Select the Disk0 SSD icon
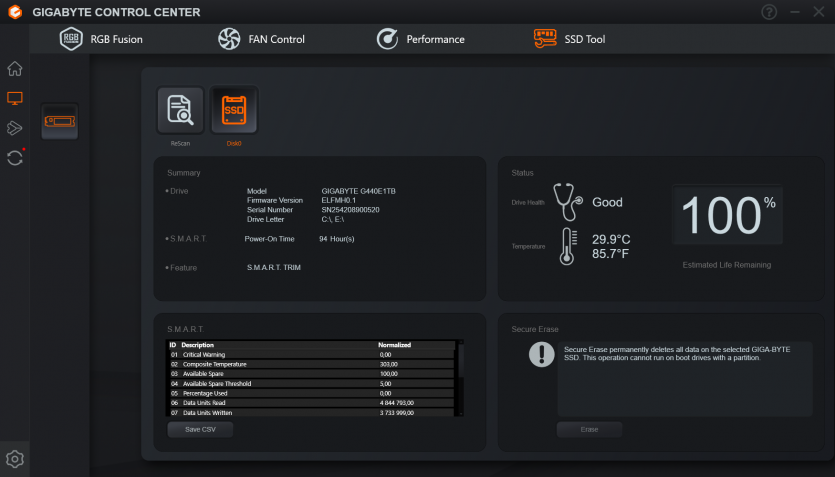 coord(234,111)
